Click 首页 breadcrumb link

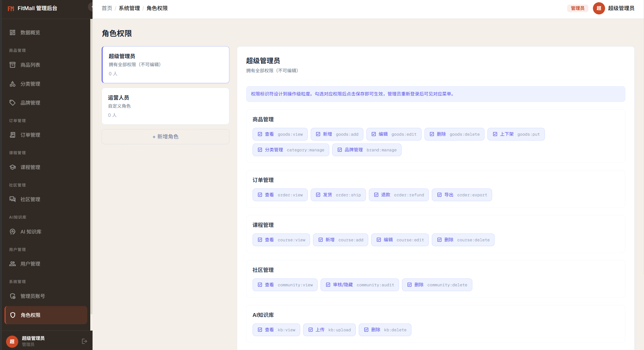(x=107, y=8)
